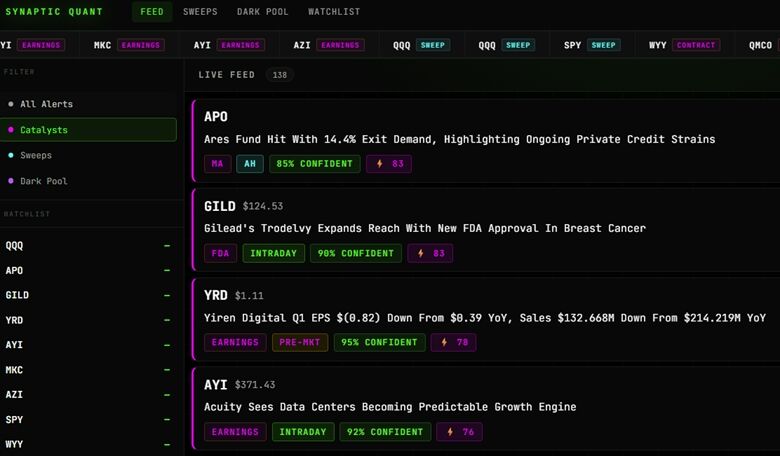Remove MKC from watchlist with minus icon
The height and width of the screenshot is (456, 780).
(167, 370)
